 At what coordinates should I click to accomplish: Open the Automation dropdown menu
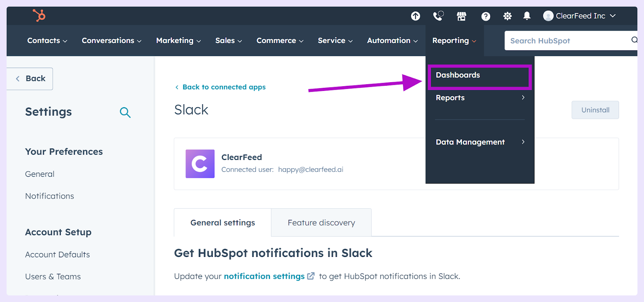(392, 41)
